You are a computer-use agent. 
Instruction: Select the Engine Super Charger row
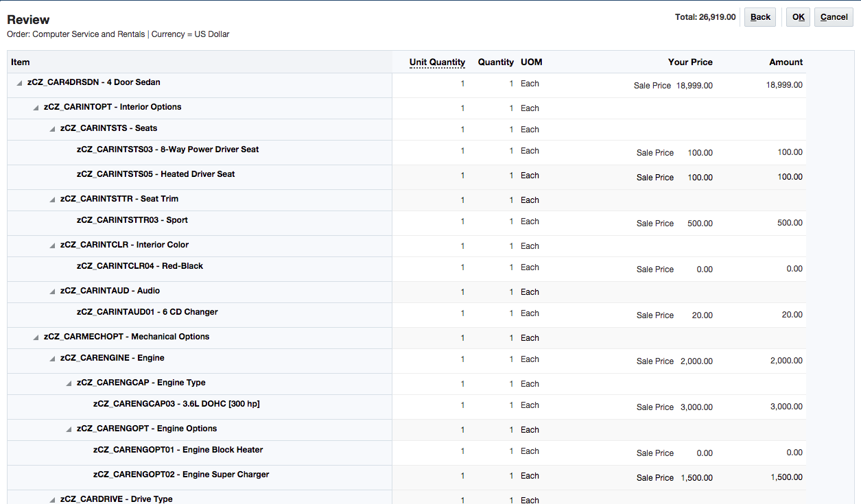coord(180,475)
